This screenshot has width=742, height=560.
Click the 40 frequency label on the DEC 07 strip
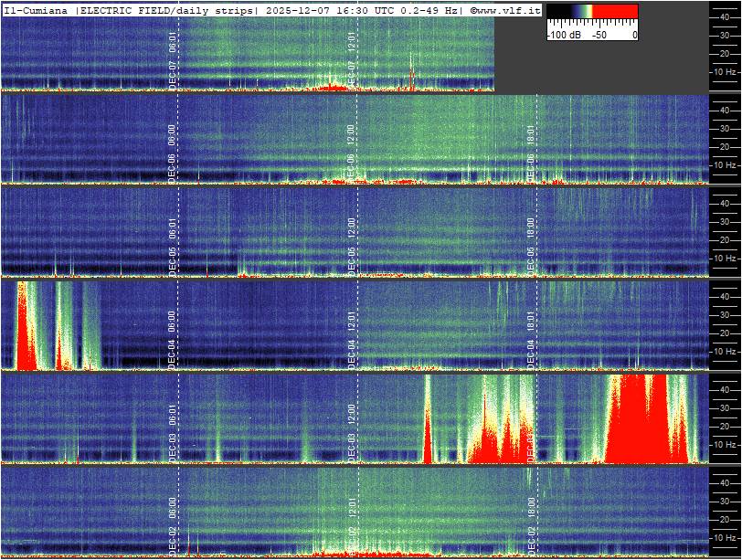tap(724, 16)
